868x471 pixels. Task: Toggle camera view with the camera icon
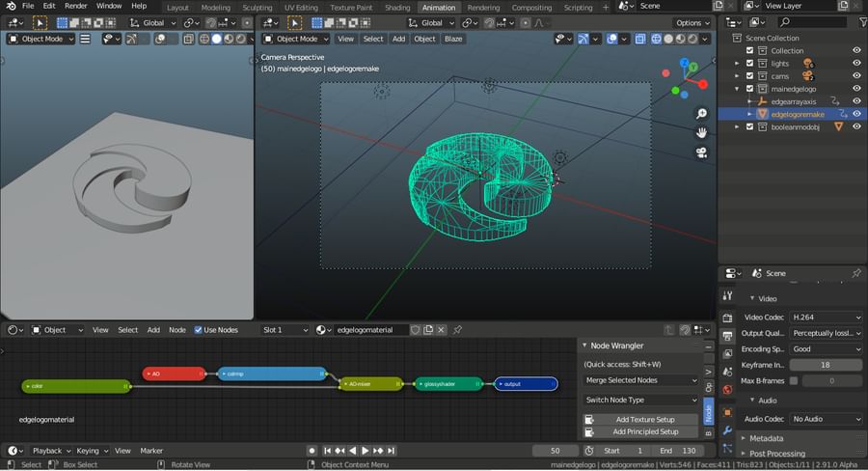click(x=702, y=152)
